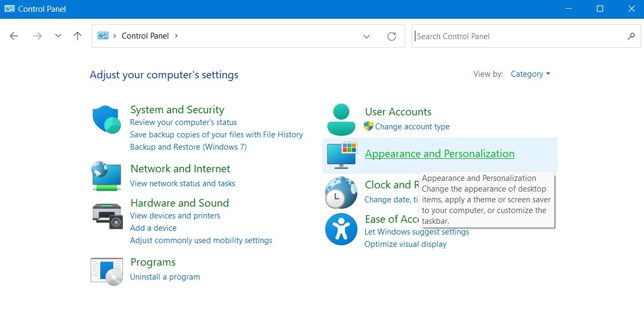Open the View by Category dropdown
This screenshot has height=322, width=644.
tap(530, 74)
